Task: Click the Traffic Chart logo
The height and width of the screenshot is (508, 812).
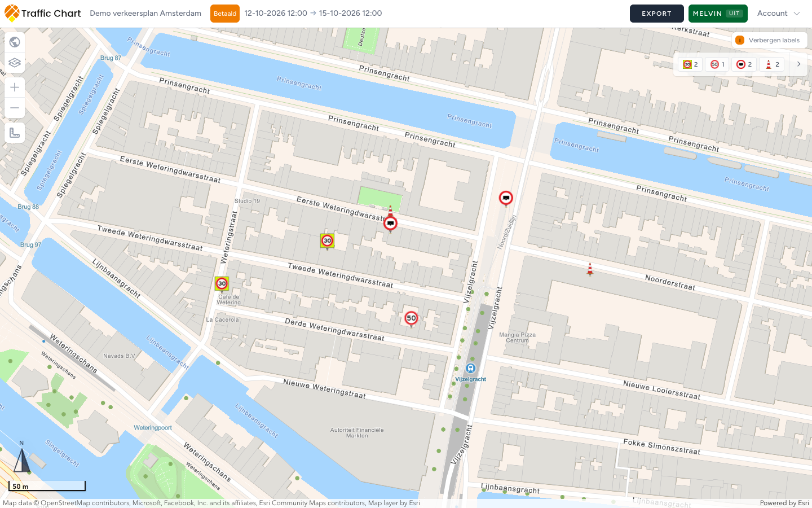Action: (x=43, y=14)
